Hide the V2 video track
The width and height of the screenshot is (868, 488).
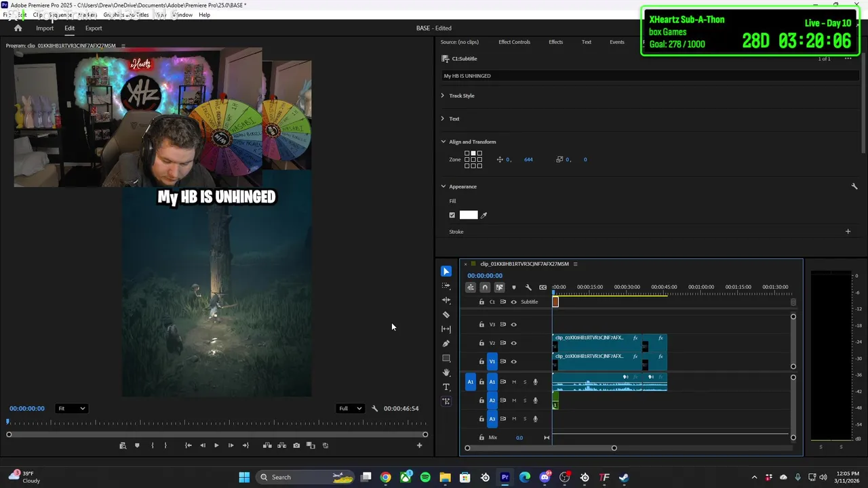coord(513,343)
